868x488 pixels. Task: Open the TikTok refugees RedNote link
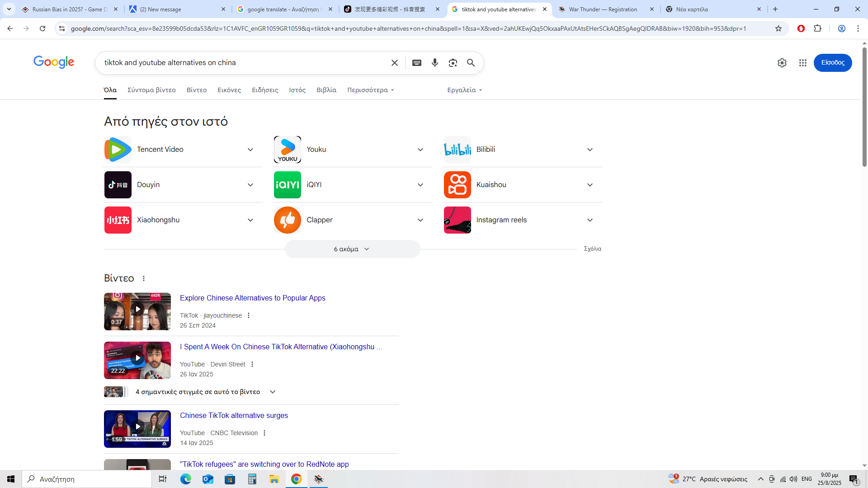(x=264, y=464)
